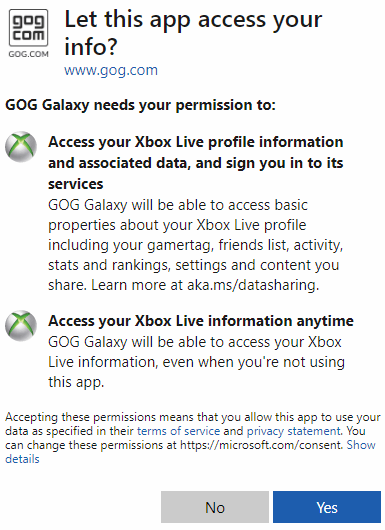
Task: Open the terms of service link
Action: pyautogui.click(x=178, y=431)
